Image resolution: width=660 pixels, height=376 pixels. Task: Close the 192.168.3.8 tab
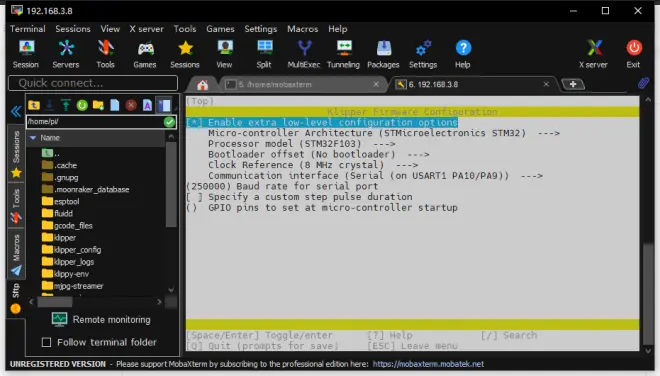(546, 84)
